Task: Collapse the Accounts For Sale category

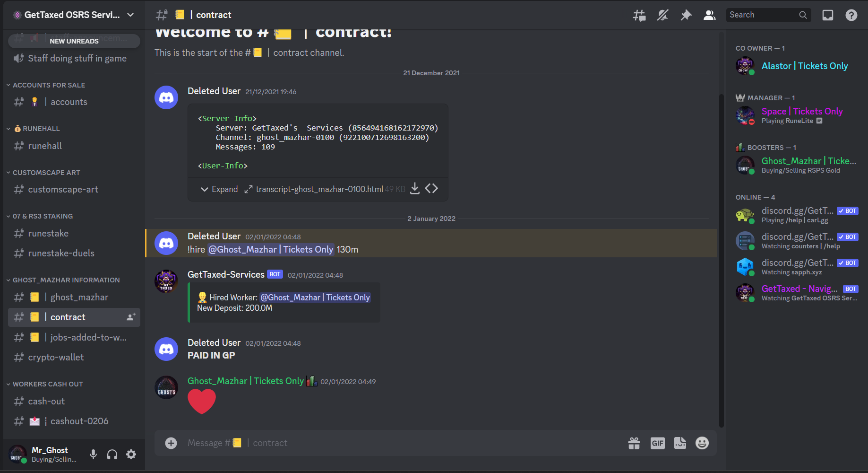Action: click(46, 85)
